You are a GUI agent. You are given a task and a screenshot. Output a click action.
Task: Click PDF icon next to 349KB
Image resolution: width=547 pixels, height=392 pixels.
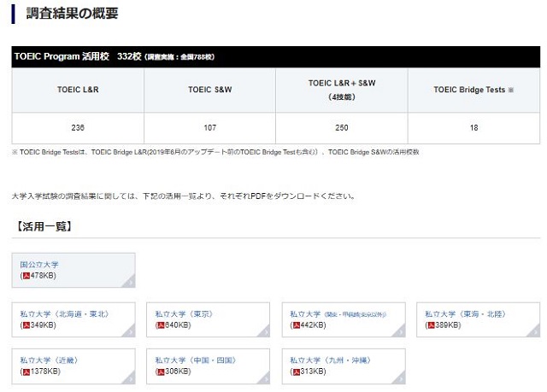[x=26, y=325]
